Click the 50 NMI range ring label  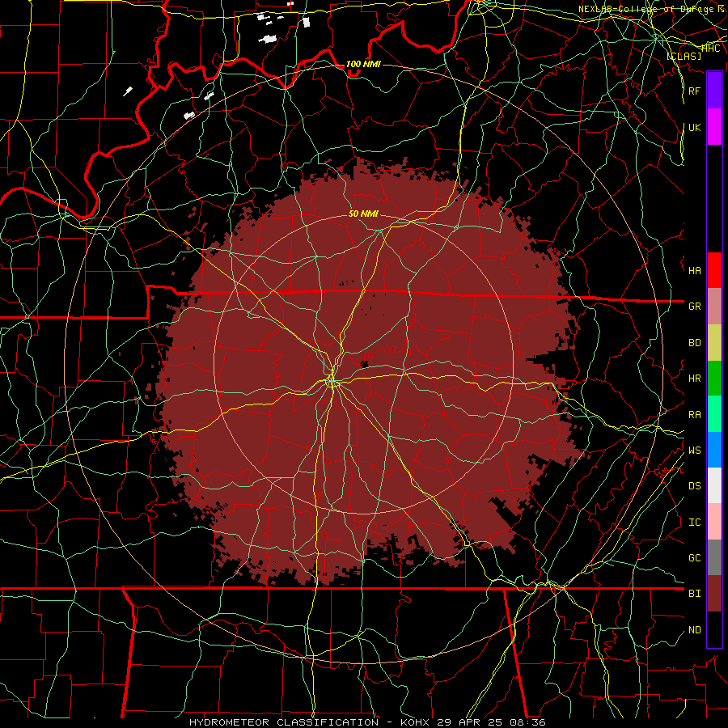363,214
